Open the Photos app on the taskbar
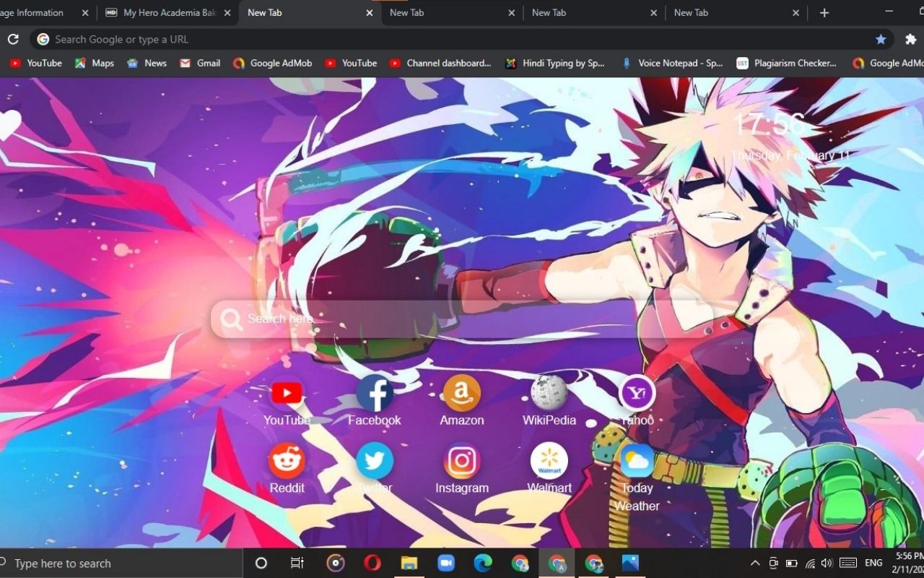 pyautogui.click(x=630, y=564)
